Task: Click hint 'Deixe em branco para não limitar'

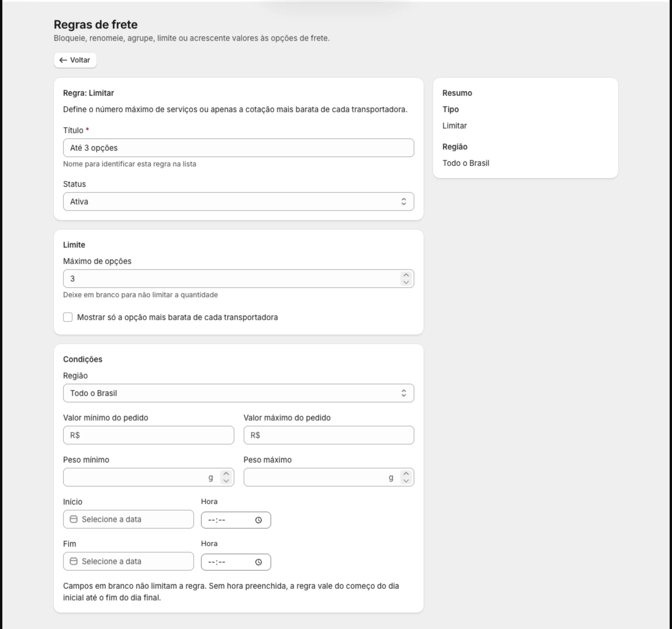Action: point(140,295)
